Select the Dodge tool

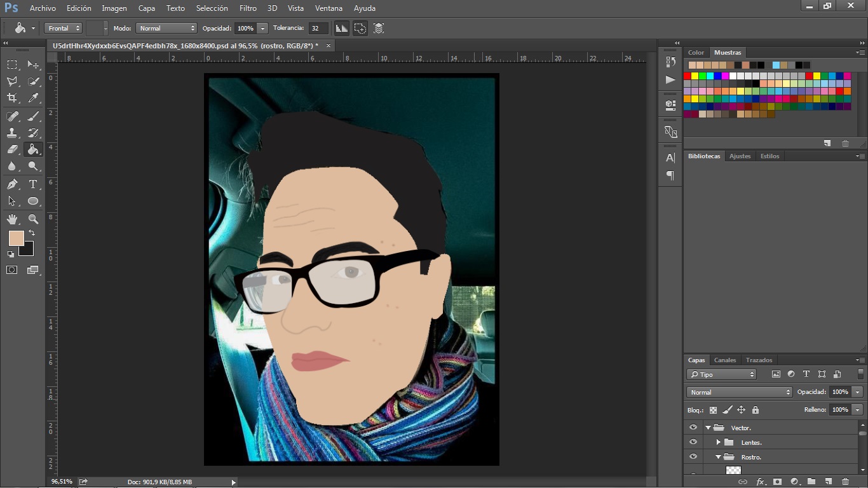(33, 166)
